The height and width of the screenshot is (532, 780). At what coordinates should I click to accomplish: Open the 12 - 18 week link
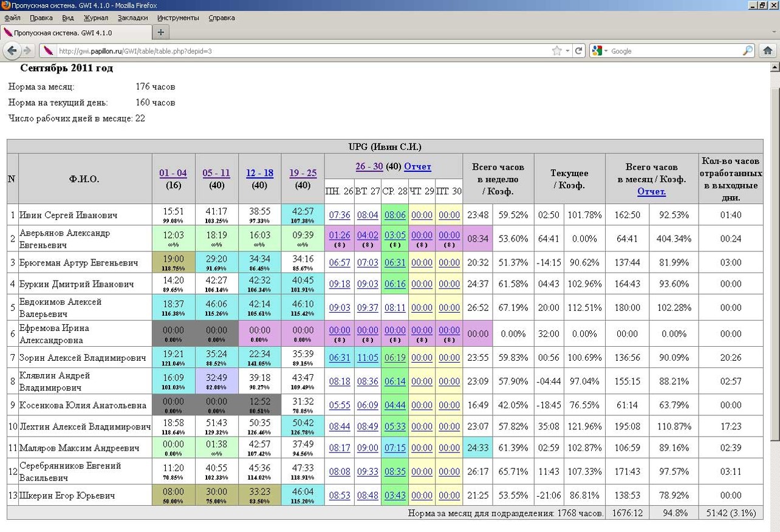point(259,173)
